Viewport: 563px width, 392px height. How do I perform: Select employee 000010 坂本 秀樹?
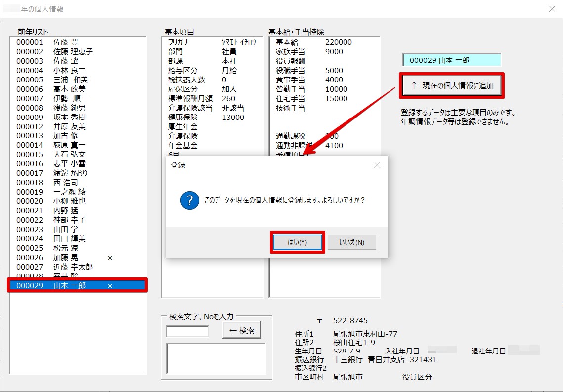click(50, 117)
